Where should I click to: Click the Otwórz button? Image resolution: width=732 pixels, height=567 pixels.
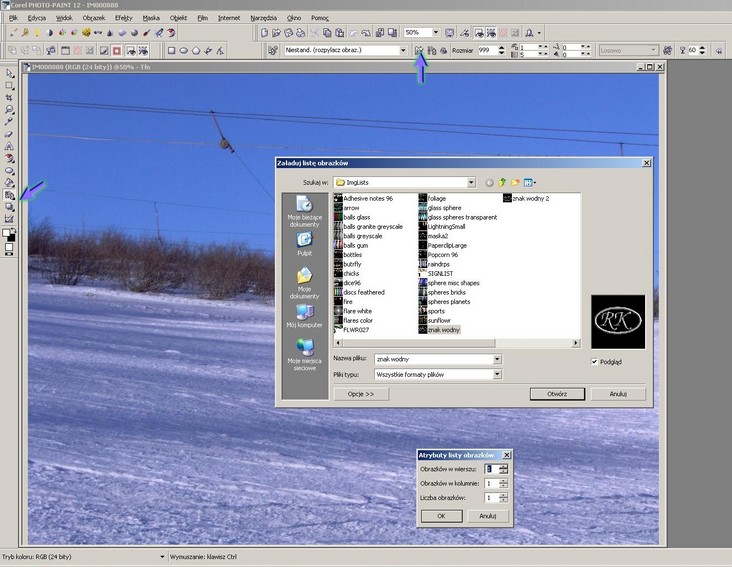[x=557, y=394]
